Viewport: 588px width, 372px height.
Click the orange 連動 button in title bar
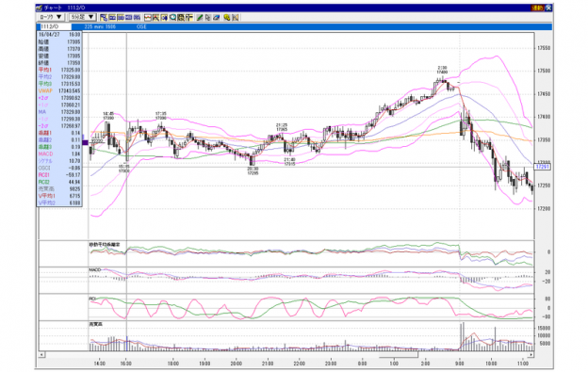[x=537, y=8]
